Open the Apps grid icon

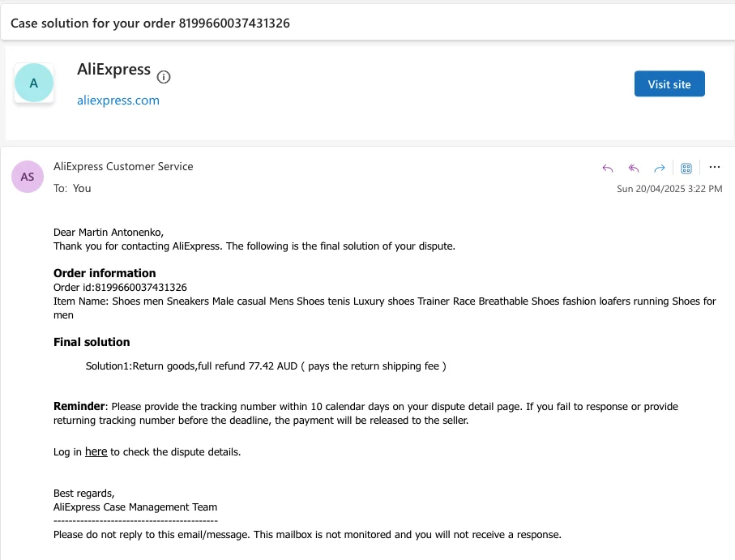pos(686,168)
